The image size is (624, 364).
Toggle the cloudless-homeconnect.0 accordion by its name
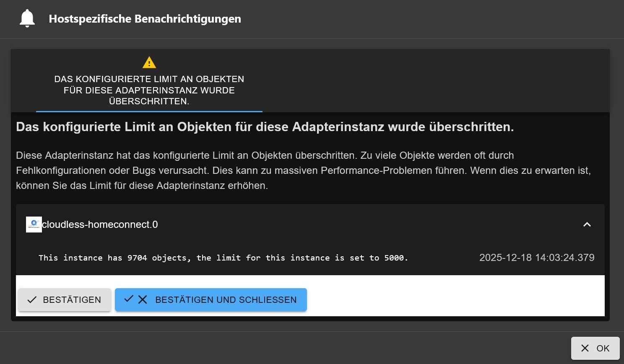coord(100,225)
